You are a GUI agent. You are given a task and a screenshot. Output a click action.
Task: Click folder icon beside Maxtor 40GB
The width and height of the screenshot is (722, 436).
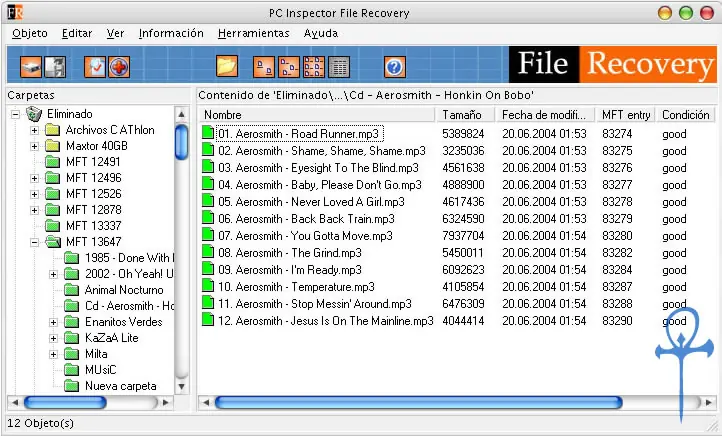tap(52, 146)
